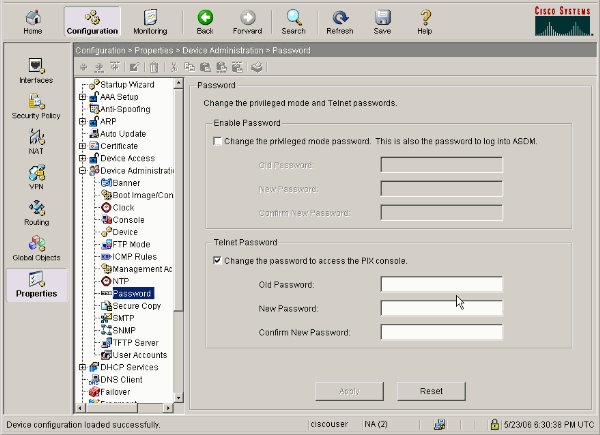
Task: Collapse the Device Administration node
Action: point(82,171)
